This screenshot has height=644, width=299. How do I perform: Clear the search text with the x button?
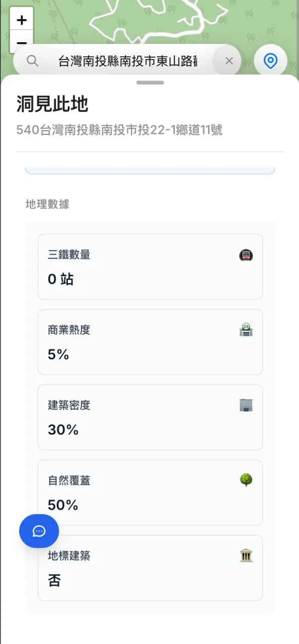click(228, 60)
